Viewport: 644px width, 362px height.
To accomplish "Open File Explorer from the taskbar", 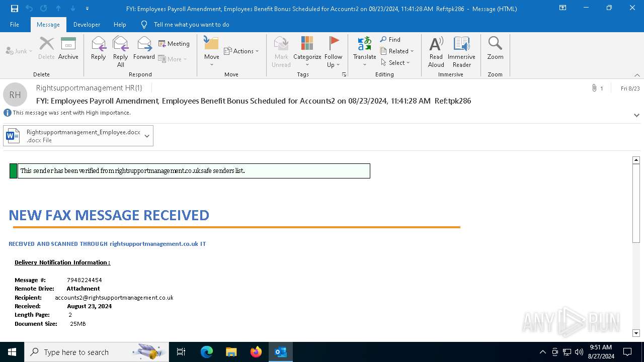I will tap(231, 352).
